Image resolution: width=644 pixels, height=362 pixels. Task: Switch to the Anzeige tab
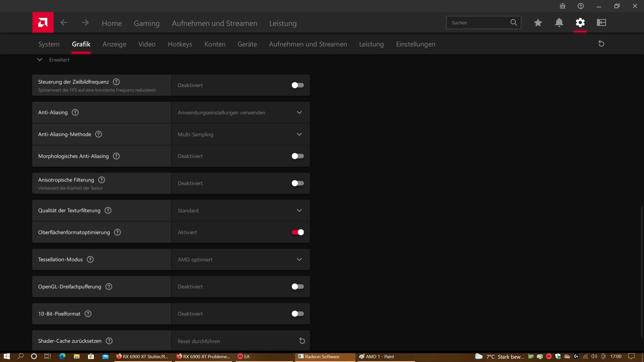pyautogui.click(x=114, y=44)
